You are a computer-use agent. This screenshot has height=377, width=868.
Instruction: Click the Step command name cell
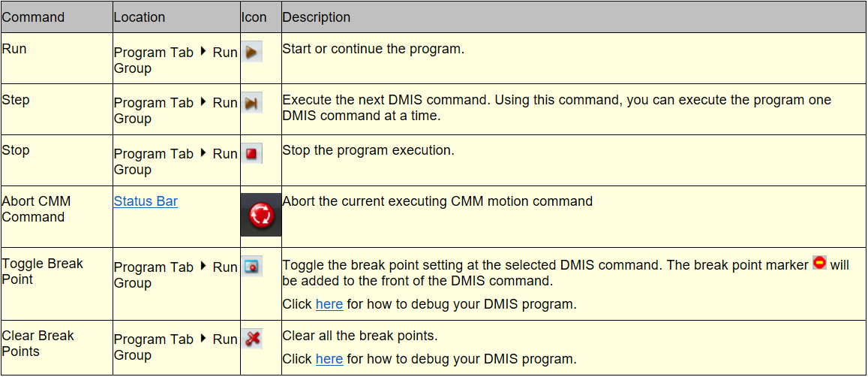click(x=56, y=109)
